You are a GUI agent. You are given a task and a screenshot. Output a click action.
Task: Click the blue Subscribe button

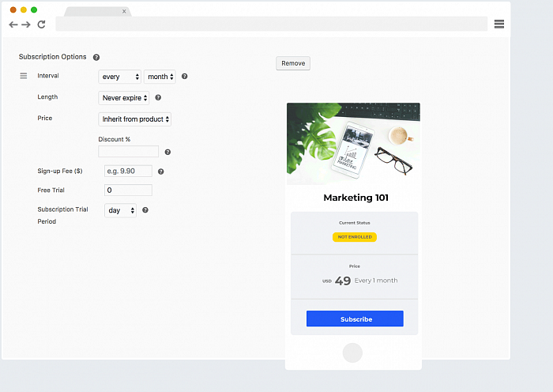(355, 319)
